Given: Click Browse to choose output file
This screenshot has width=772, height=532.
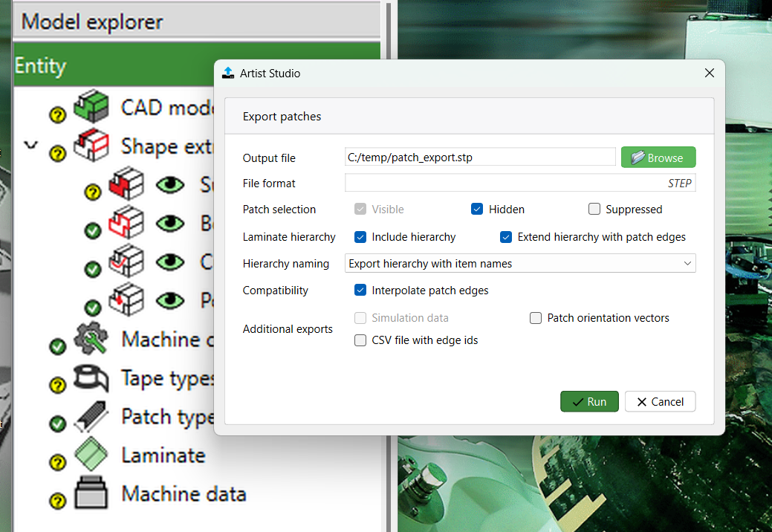Looking at the screenshot, I should click(658, 158).
